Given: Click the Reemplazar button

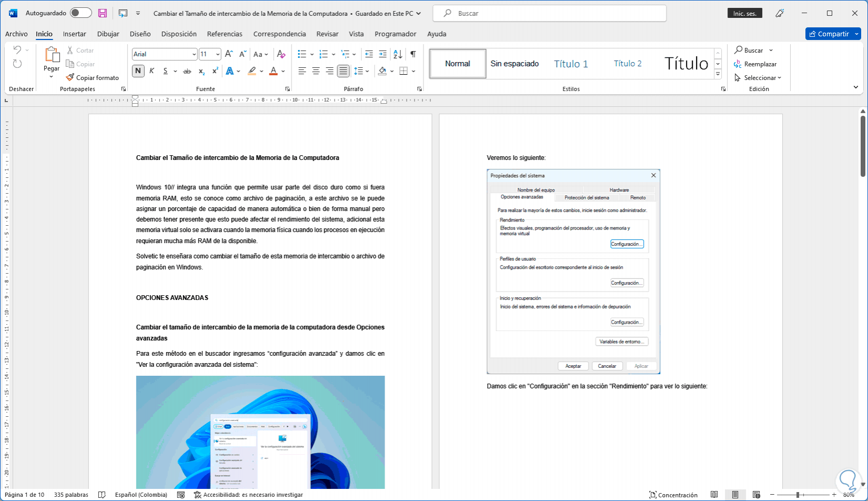Looking at the screenshot, I should pyautogui.click(x=755, y=64).
